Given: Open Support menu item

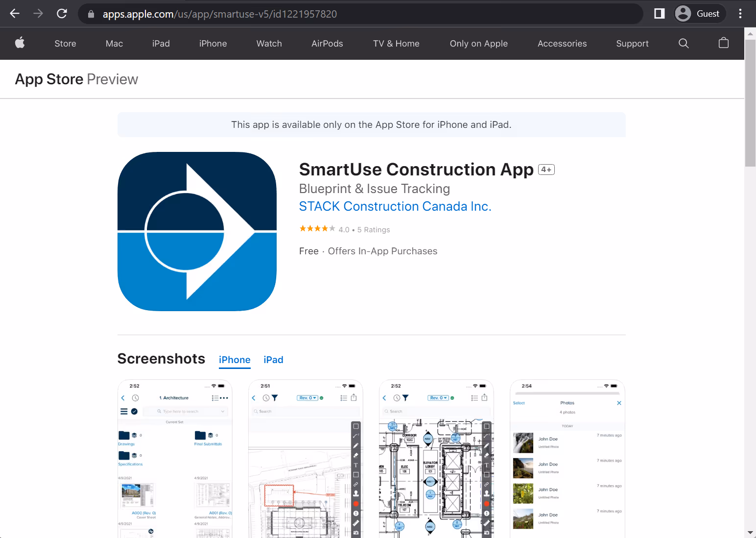Looking at the screenshot, I should click(x=632, y=44).
